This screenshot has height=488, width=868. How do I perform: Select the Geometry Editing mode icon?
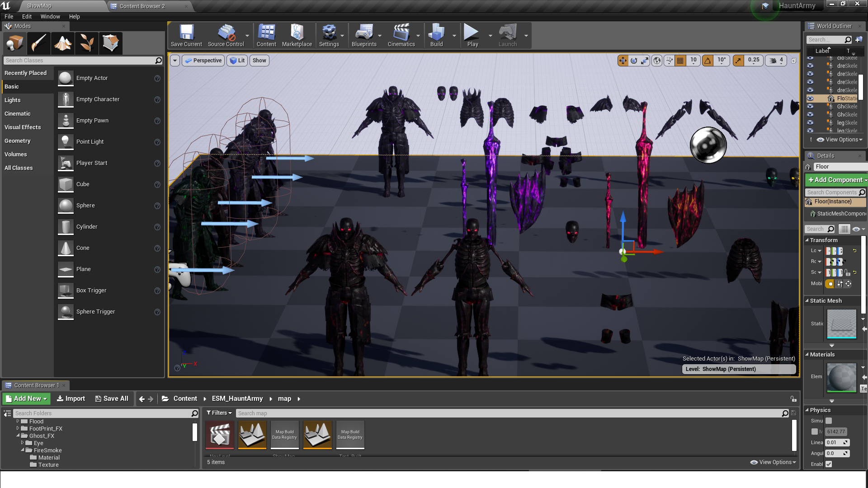(111, 43)
